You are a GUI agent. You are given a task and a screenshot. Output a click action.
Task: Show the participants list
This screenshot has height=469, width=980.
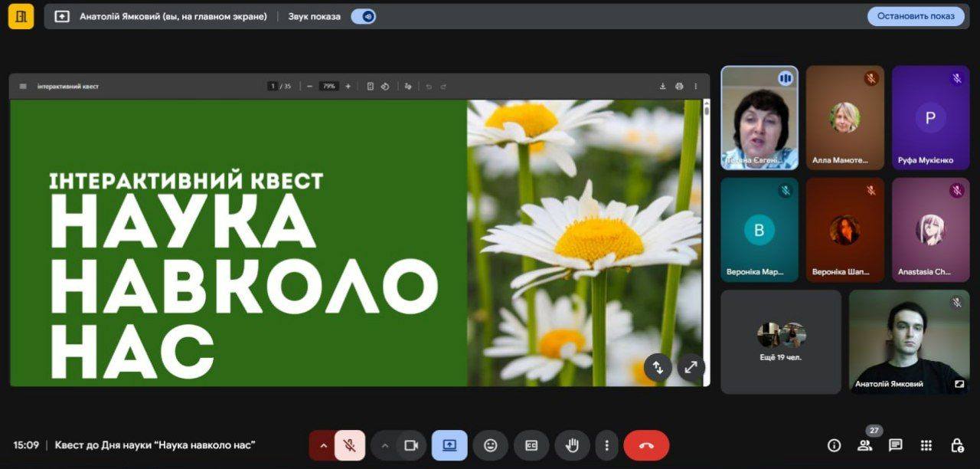864,445
